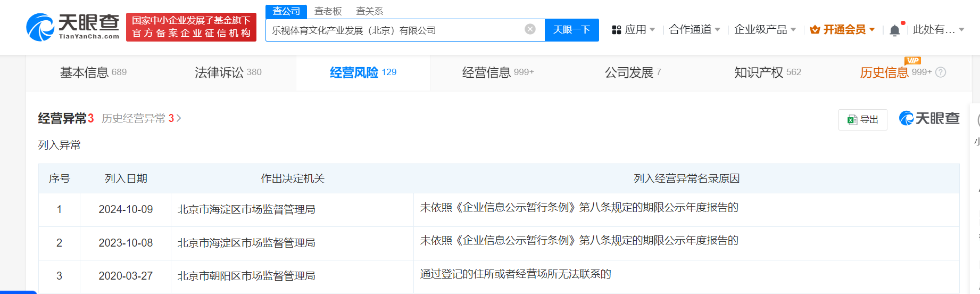Click 北京市海淀区市场监督管理局 in row 1
The width and height of the screenshot is (980, 294).
click(246, 209)
